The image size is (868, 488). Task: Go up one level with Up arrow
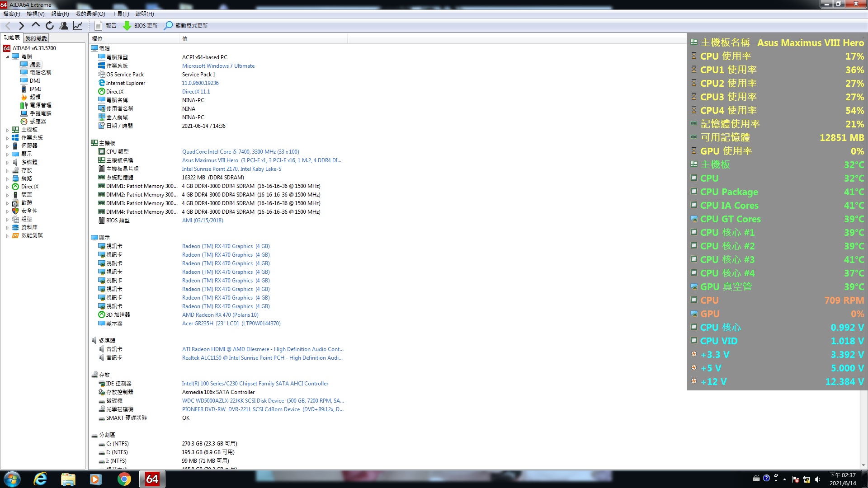pos(35,25)
